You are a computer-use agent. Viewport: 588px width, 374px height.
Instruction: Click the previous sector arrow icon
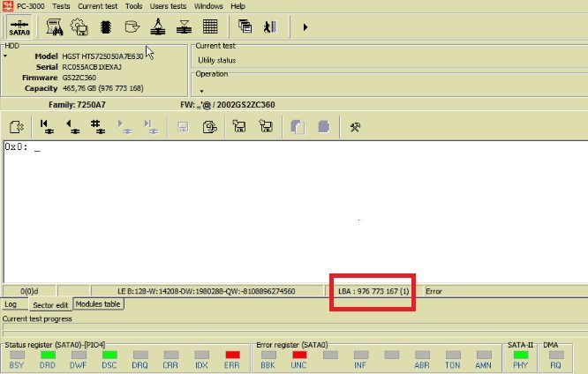pos(73,127)
